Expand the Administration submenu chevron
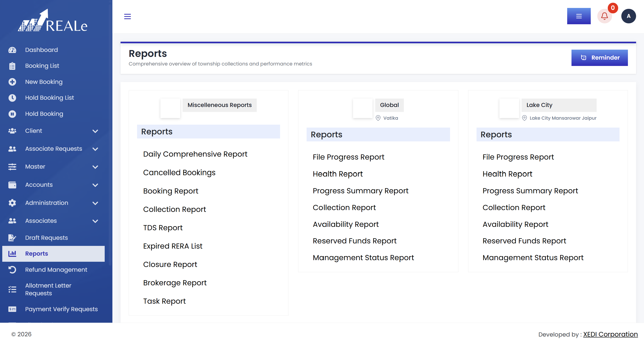The image size is (644, 344). tap(95, 203)
